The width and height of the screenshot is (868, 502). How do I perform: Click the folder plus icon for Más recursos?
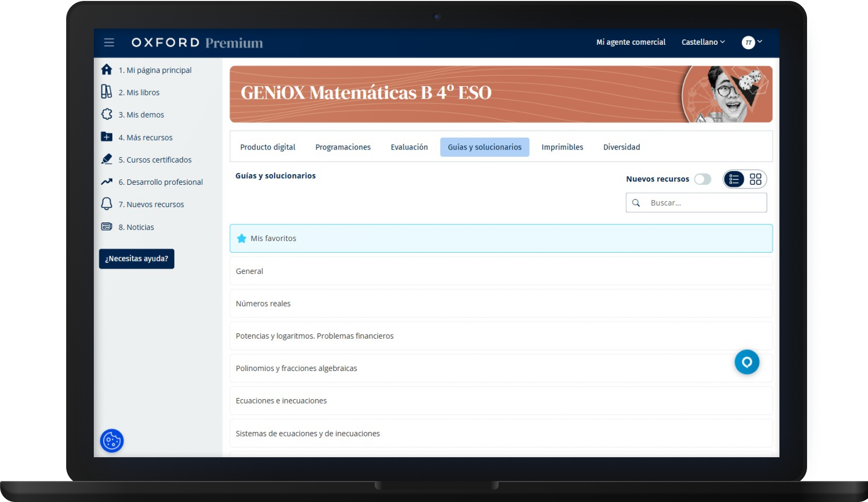tap(107, 137)
